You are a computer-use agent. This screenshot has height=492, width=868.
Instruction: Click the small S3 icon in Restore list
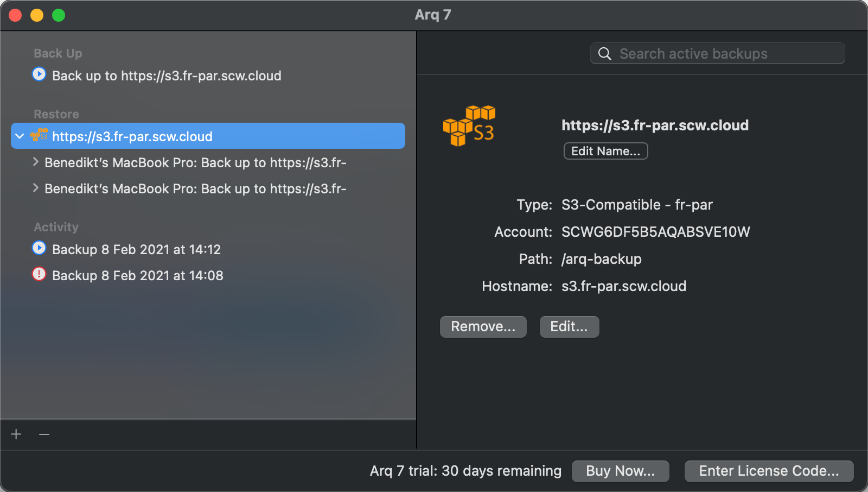point(39,135)
